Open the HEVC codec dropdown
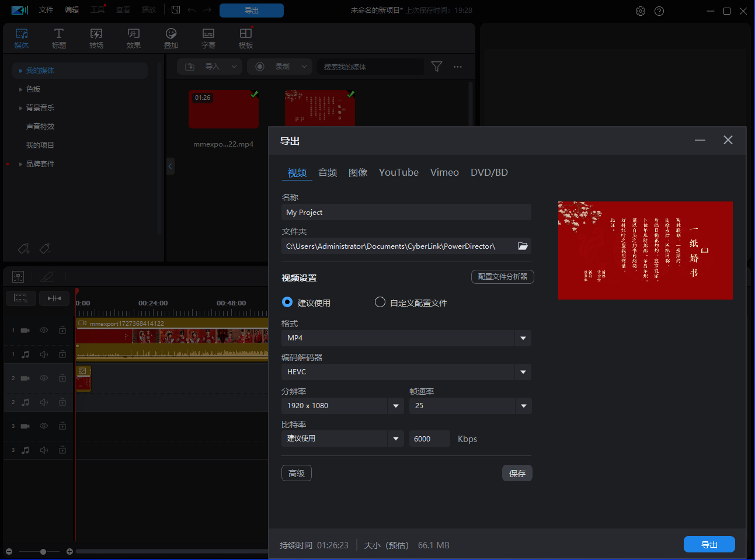The image size is (755, 560). 523,372
